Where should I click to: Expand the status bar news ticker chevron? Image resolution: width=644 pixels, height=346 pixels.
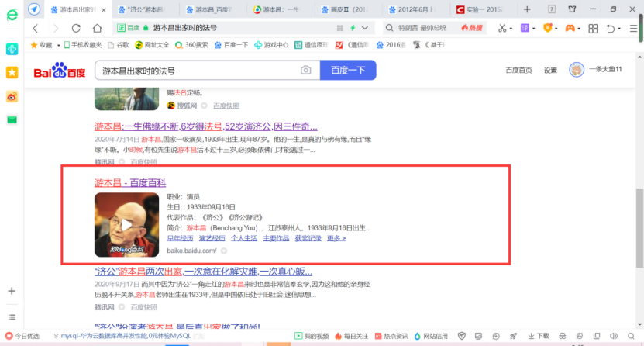pyautogui.click(x=56, y=336)
